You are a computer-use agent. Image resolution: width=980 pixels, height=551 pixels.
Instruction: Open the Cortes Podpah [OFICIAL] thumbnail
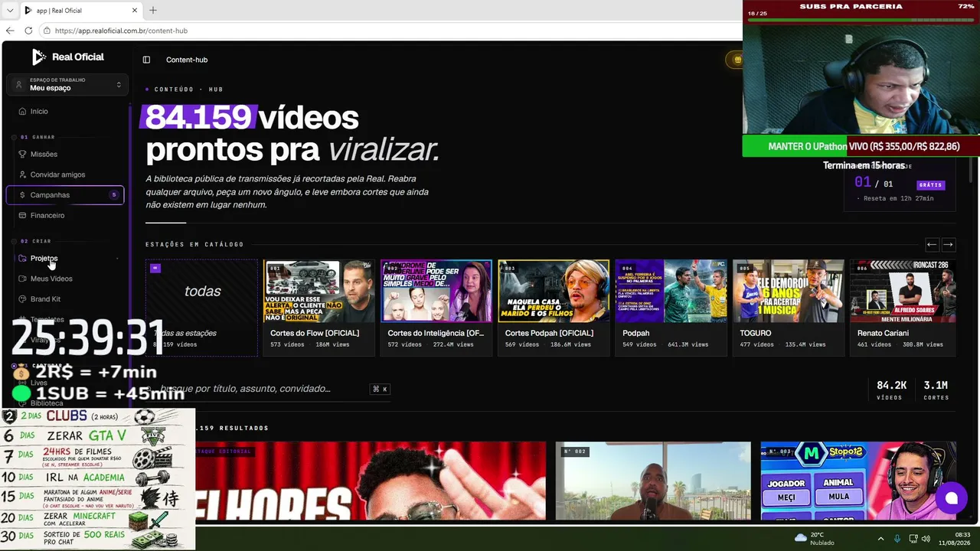pos(554,291)
